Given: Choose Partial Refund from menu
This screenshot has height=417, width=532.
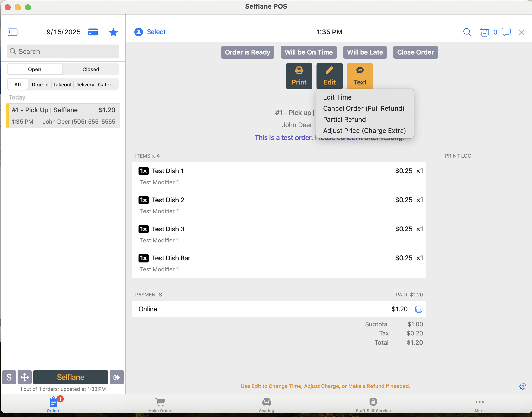Looking at the screenshot, I should [344, 120].
